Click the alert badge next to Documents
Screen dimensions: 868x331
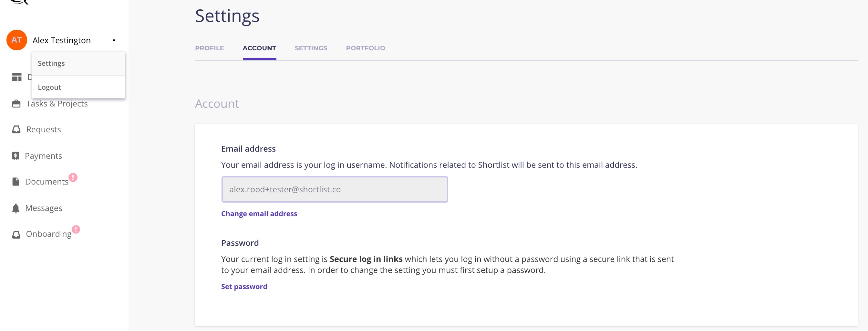[73, 177]
